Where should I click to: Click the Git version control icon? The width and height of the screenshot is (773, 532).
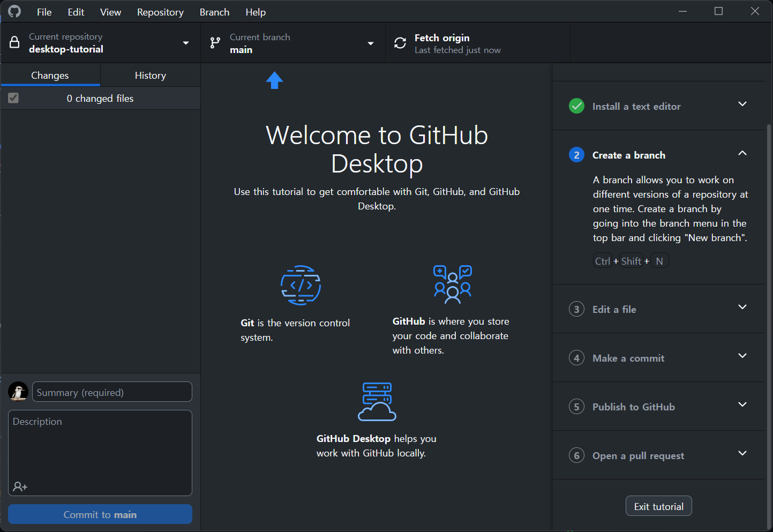(301, 284)
